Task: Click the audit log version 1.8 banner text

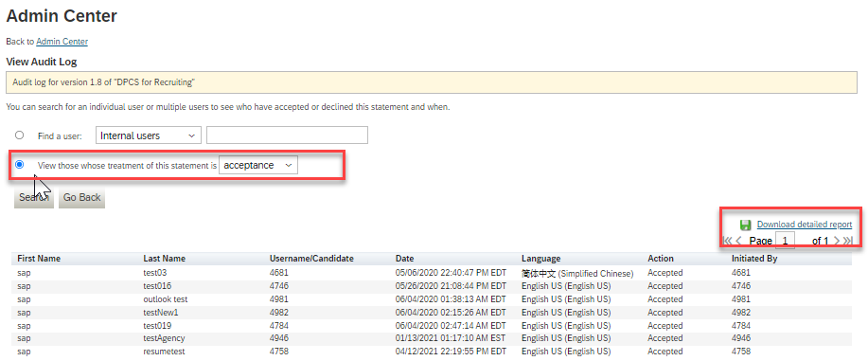Action: [103, 82]
